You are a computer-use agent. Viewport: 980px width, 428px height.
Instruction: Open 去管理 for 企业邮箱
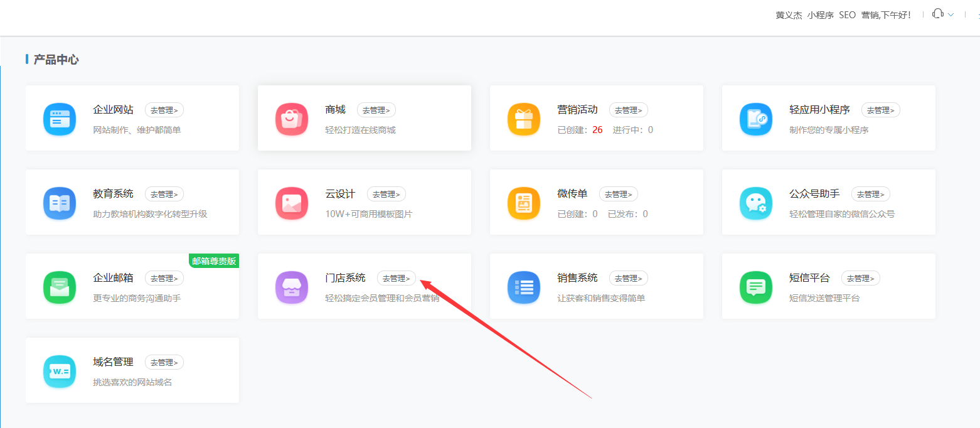[x=164, y=278]
